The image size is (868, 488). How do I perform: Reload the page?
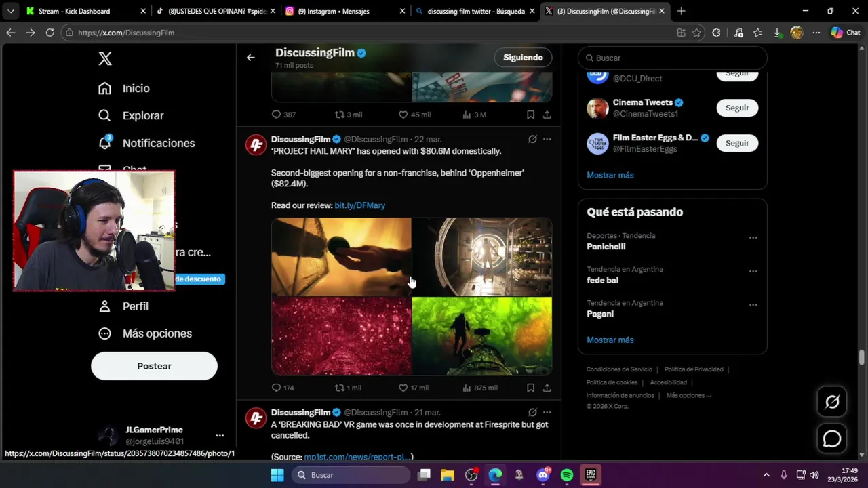[50, 33]
